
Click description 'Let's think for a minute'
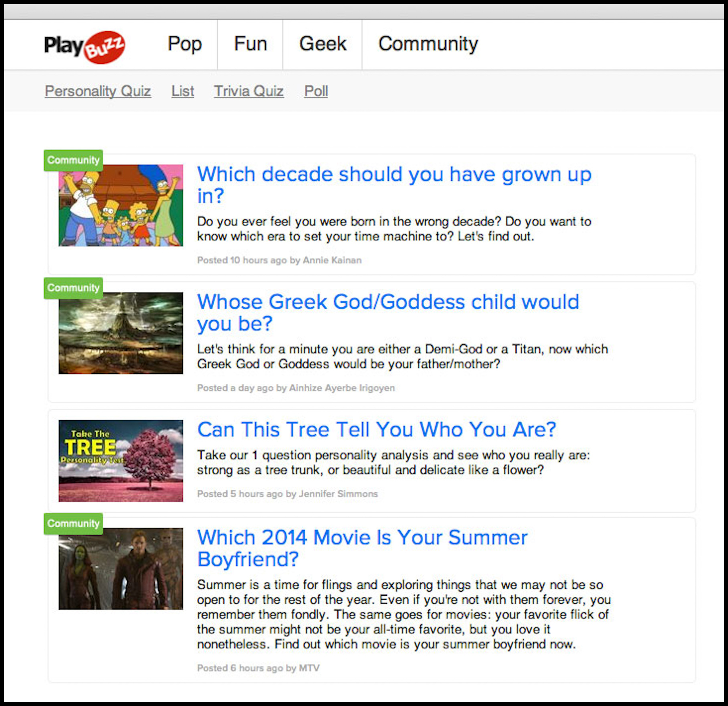403,356
